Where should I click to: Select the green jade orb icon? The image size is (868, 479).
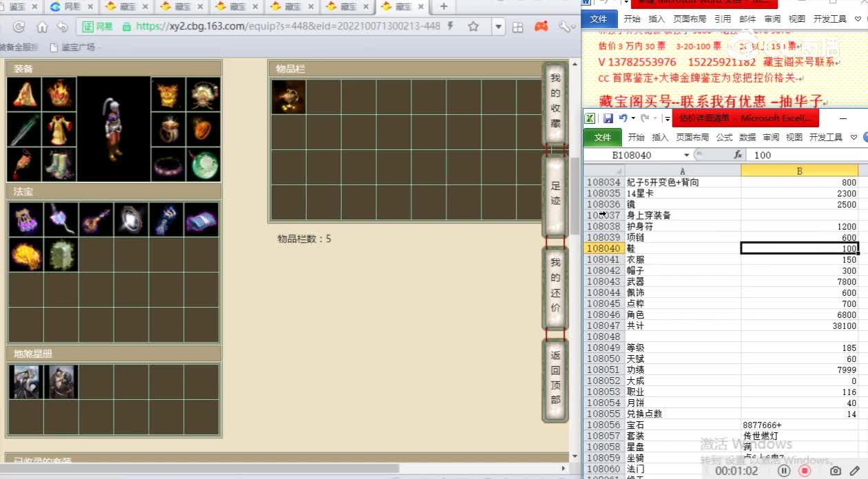203,164
